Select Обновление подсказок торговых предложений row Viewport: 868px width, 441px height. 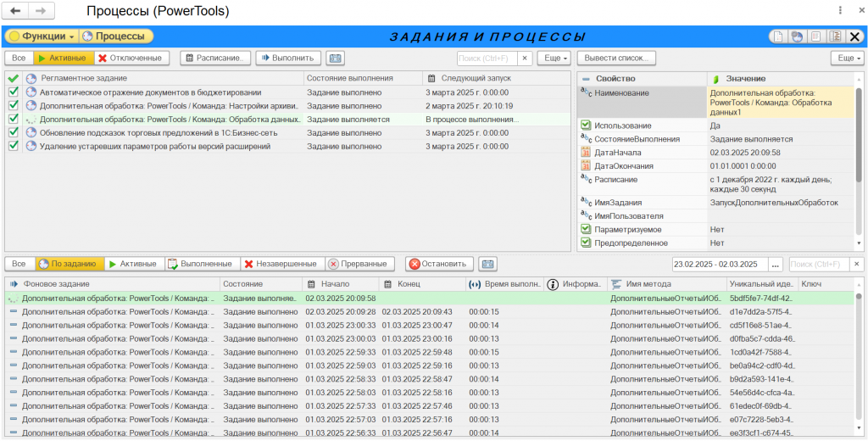[288, 133]
